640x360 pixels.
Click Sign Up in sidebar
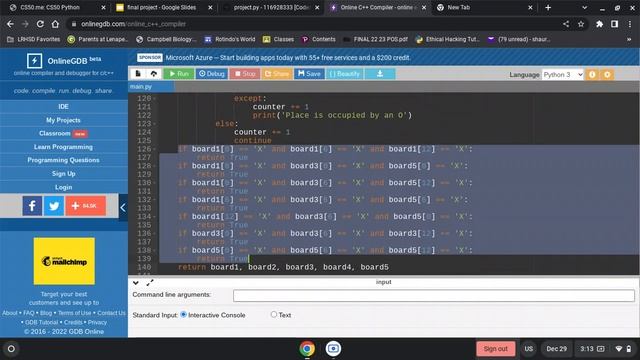(63, 173)
